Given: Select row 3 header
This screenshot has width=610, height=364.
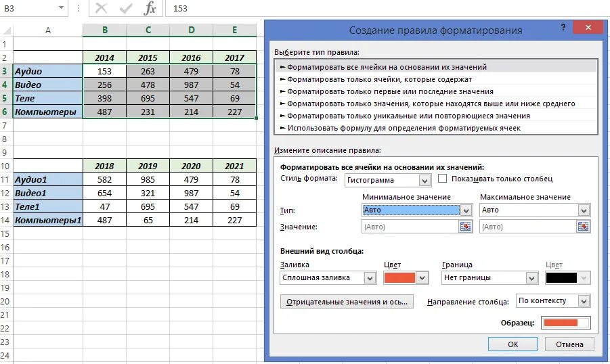Looking at the screenshot, I should (6, 71).
